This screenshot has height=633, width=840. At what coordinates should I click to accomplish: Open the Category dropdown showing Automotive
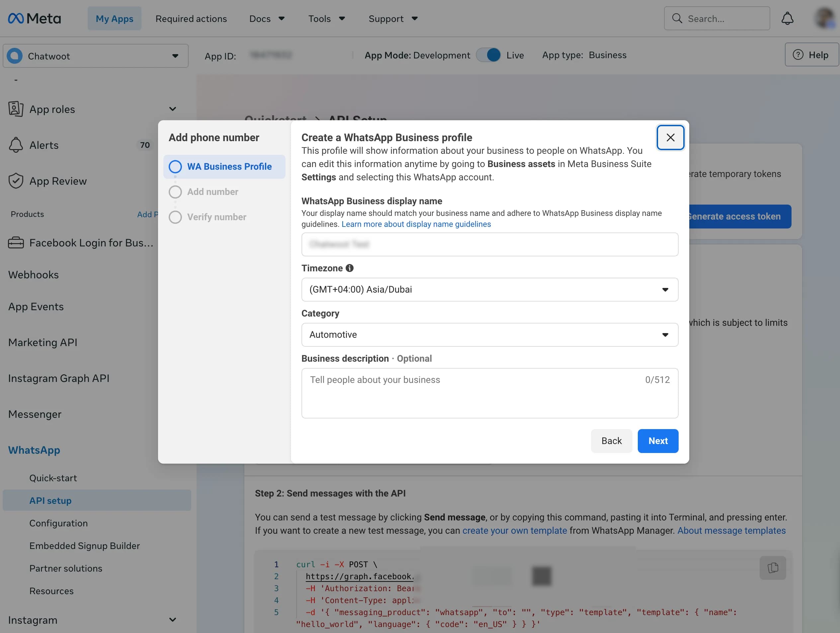[489, 335]
